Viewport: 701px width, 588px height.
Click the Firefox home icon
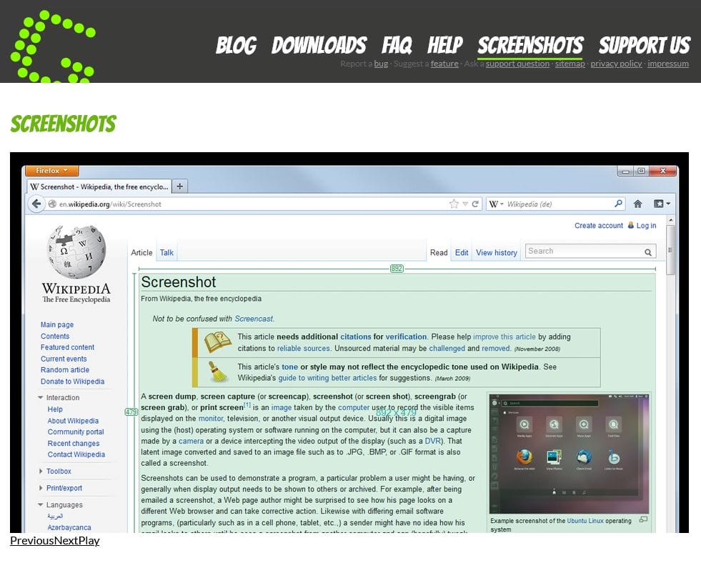tap(637, 204)
